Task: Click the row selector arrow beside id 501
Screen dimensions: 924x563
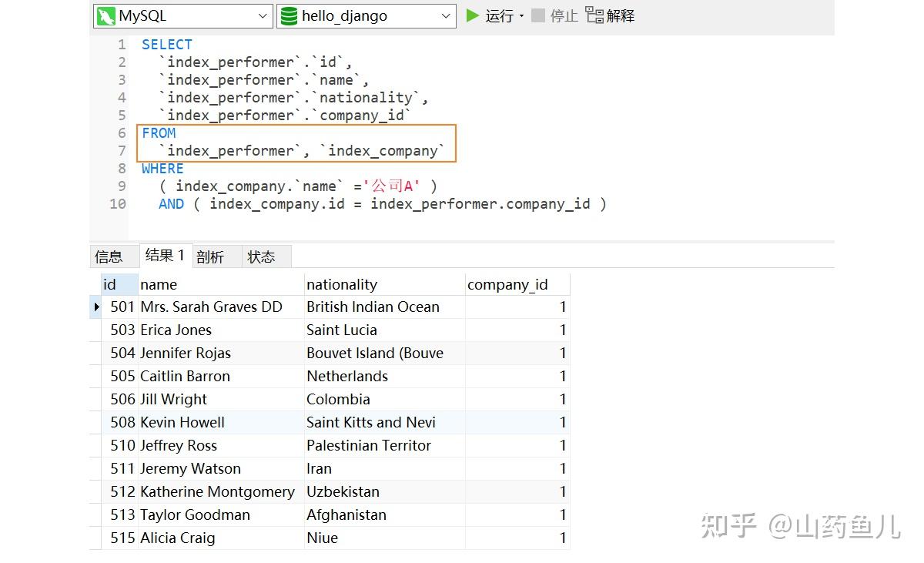Action: [x=95, y=307]
